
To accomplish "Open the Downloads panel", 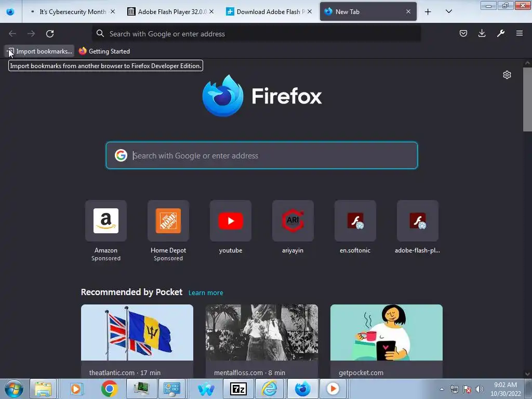I will pos(482,33).
